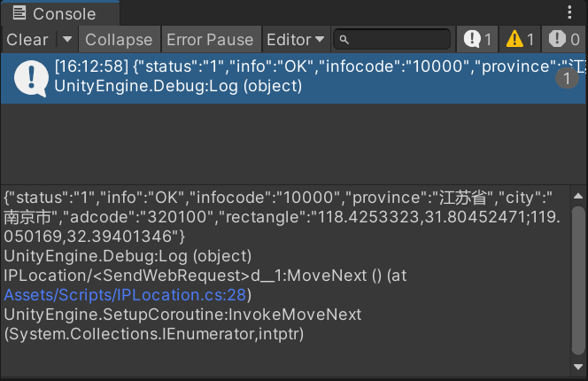Enable Error Pause mode
This screenshot has width=588, height=381.
point(211,39)
